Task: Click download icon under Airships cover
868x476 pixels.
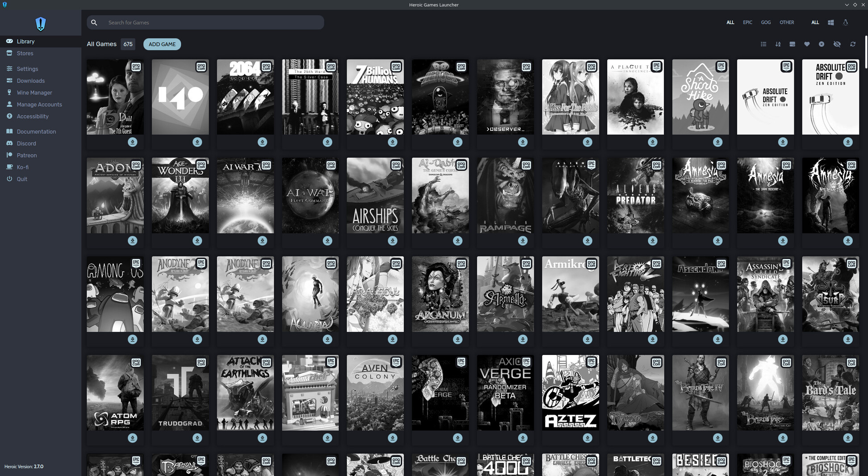Action: pos(392,241)
